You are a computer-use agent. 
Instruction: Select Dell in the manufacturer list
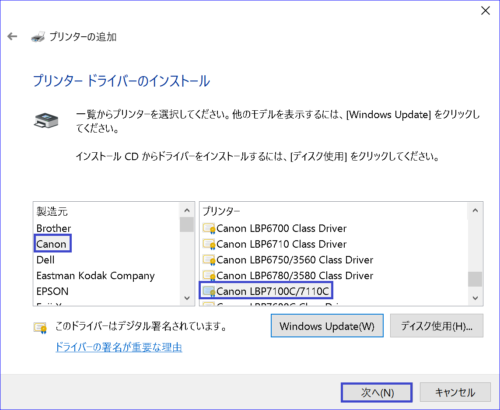pyautogui.click(x=45, y=260)
